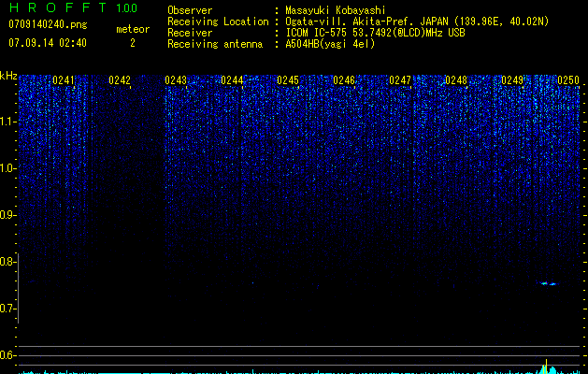Click the 0.8 kHz axis label
This screenshot has width=588, height=374.
[7, 262]
